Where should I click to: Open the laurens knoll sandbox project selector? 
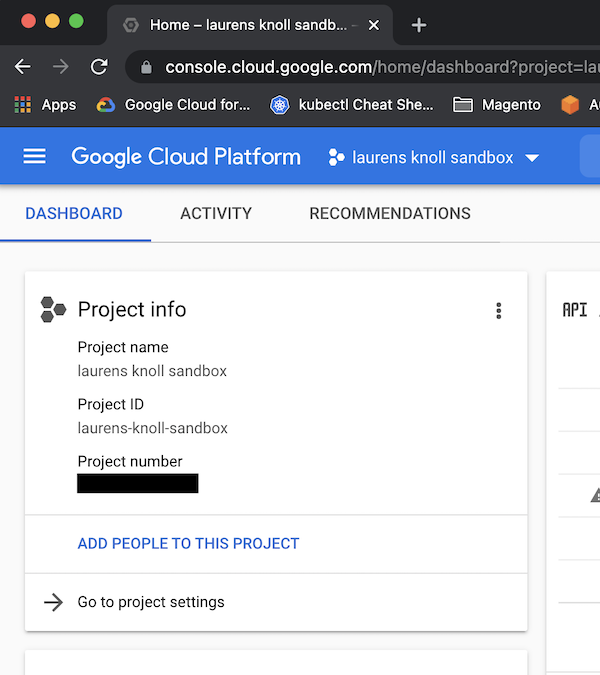433,158
